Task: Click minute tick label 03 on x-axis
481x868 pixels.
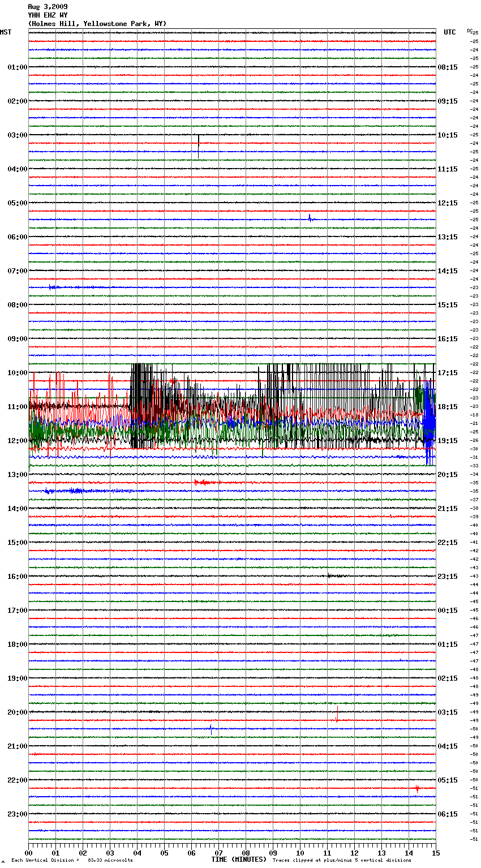Action: (x=110, y=853)
